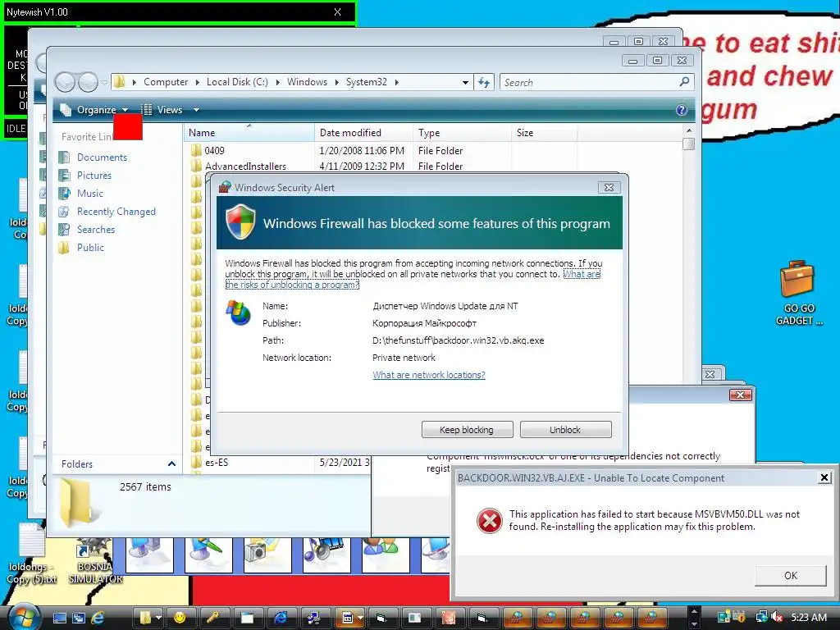Open GO GO GADGET desktop briefcase icon

coord(797,293)
